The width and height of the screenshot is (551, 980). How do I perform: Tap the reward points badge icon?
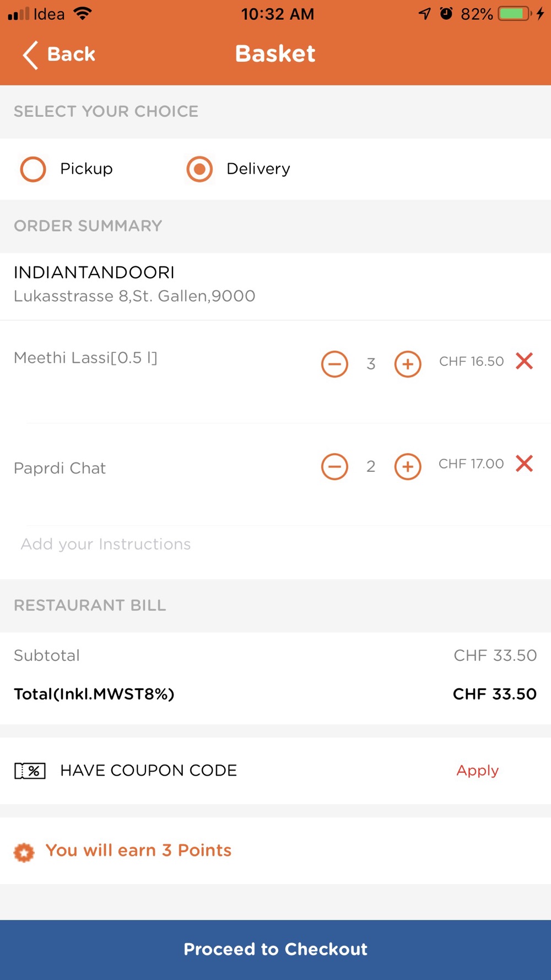(24, 852)
